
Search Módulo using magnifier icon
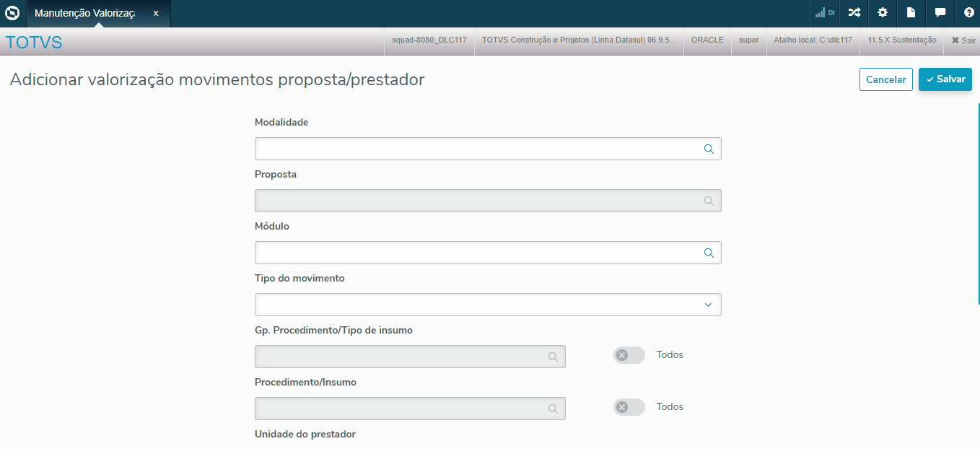click(x=709, y=253)
